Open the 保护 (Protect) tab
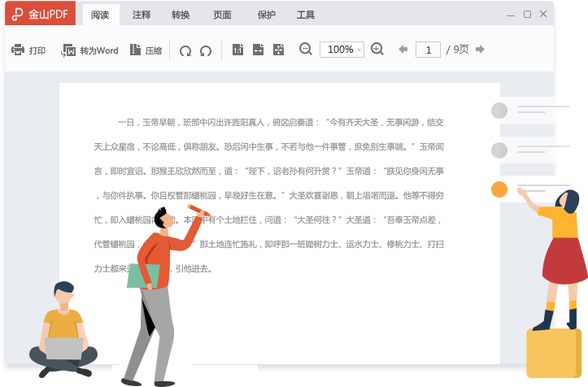This screenshot has height=387, width=588. click(266, 15)
